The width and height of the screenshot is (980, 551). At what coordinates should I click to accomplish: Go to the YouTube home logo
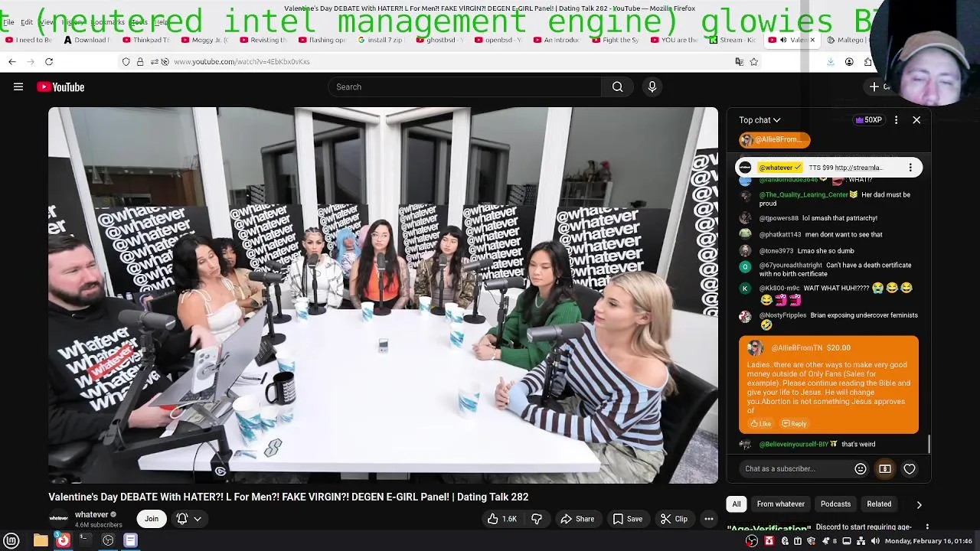(60, 87)
